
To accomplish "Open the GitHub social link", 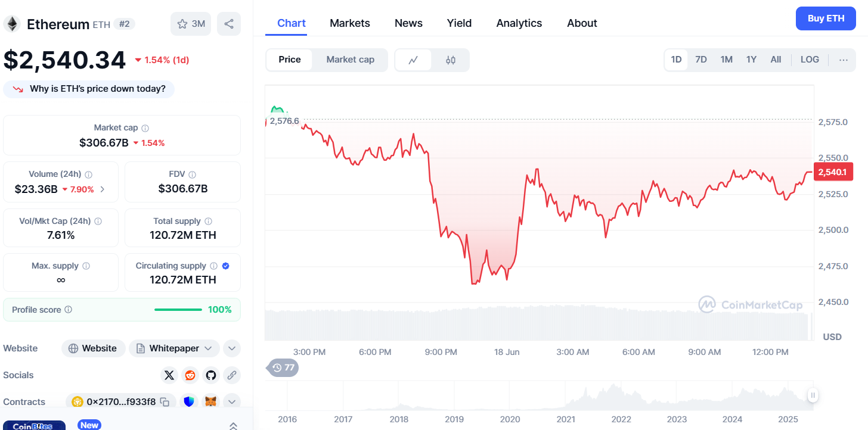I will tap(210, 375).
